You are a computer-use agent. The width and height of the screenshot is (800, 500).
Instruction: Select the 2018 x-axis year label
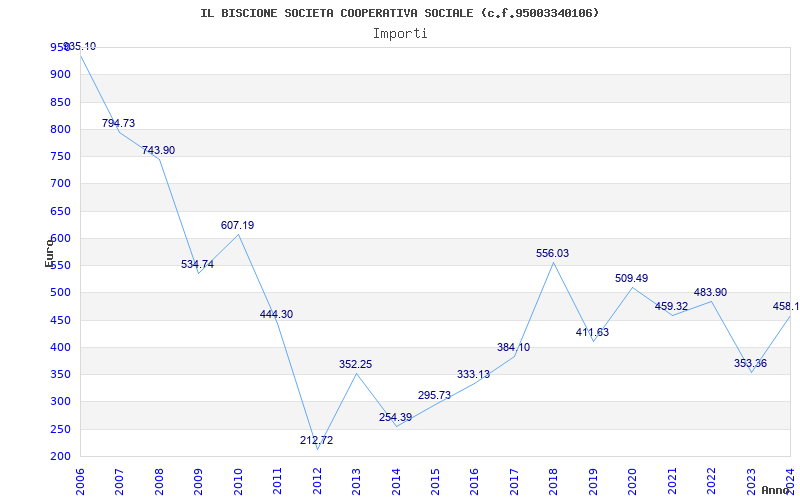tap(554, 482)
